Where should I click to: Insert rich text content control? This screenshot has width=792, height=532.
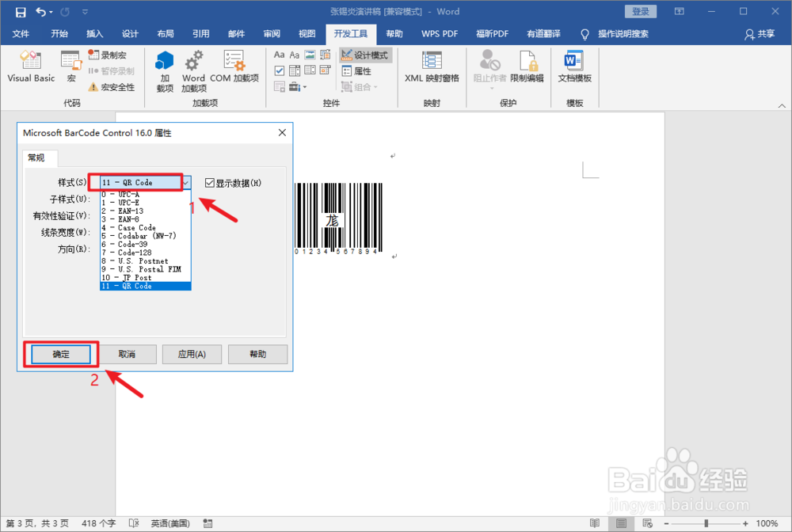coord(279,55)
